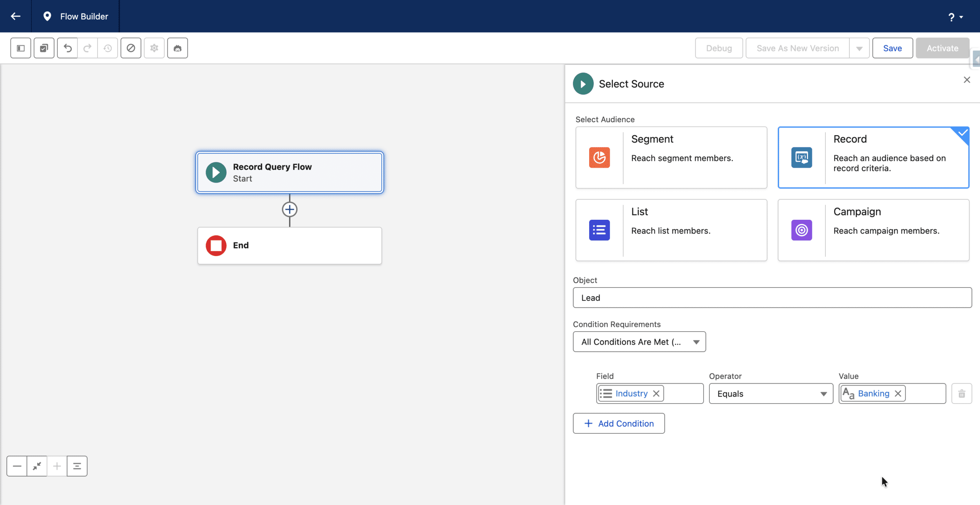Delete the Industry condition with trash icon
980x505 pixels.
coord(962,394)
